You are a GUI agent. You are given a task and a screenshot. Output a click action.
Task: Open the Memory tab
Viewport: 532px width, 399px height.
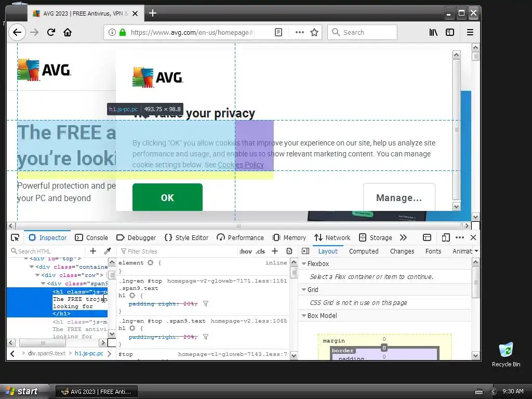coord(289,237)
